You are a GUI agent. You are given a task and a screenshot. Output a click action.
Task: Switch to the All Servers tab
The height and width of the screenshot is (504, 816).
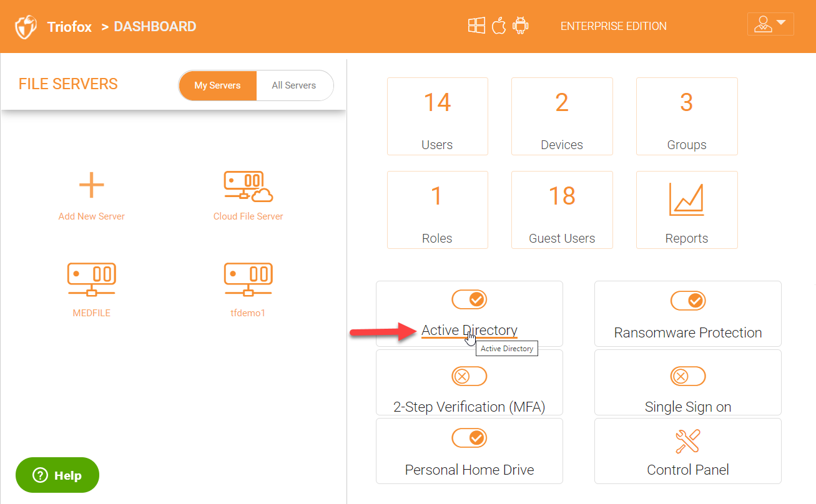point(294,85)
